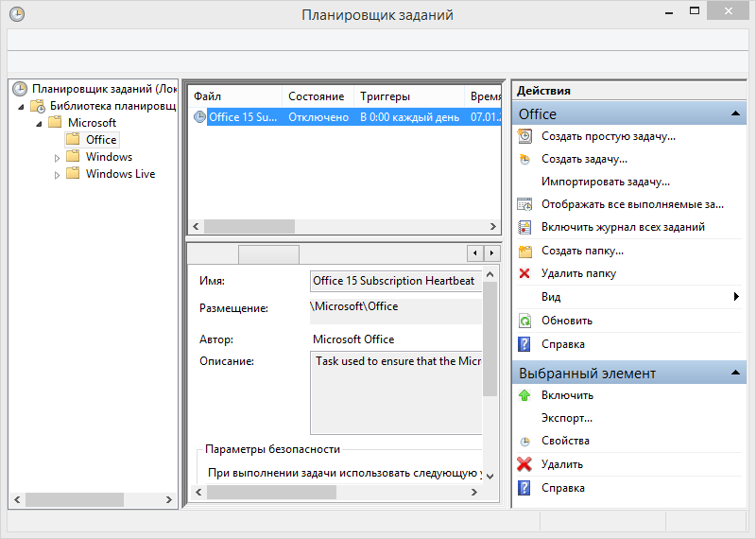Open Свойства of selected task
Screen dimensions: 756x539
565,441
